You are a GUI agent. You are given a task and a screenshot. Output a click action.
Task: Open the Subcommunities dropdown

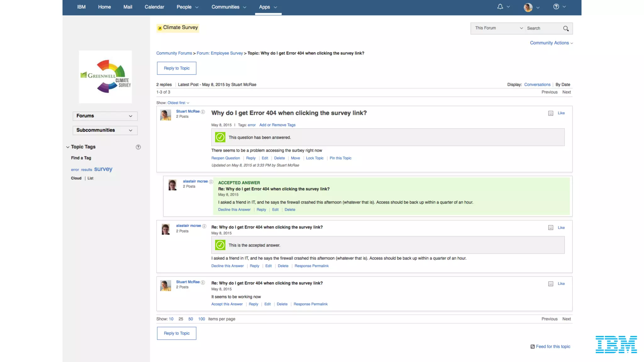[105, 130]
